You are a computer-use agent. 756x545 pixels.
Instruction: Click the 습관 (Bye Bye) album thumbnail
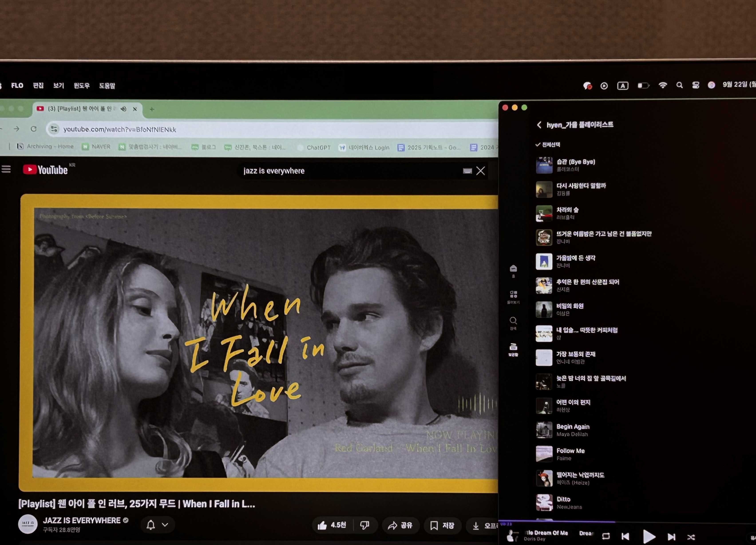tap(544, 165)
